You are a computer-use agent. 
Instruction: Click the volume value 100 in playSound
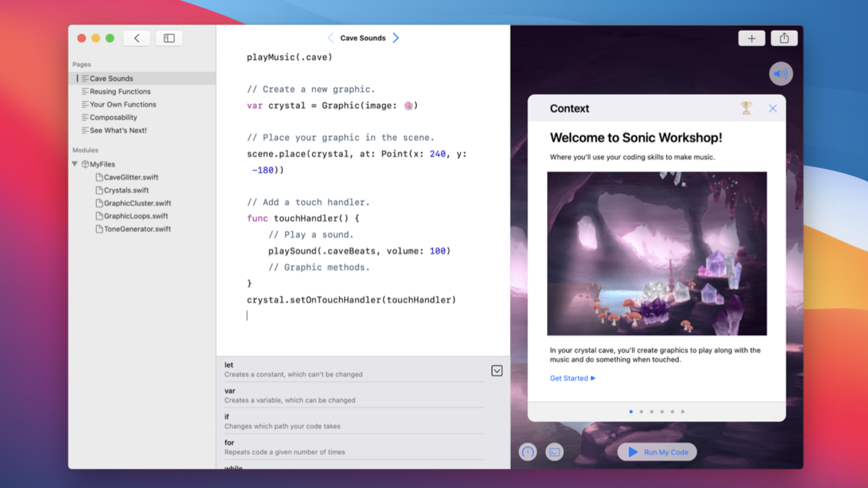click(437, 251)
